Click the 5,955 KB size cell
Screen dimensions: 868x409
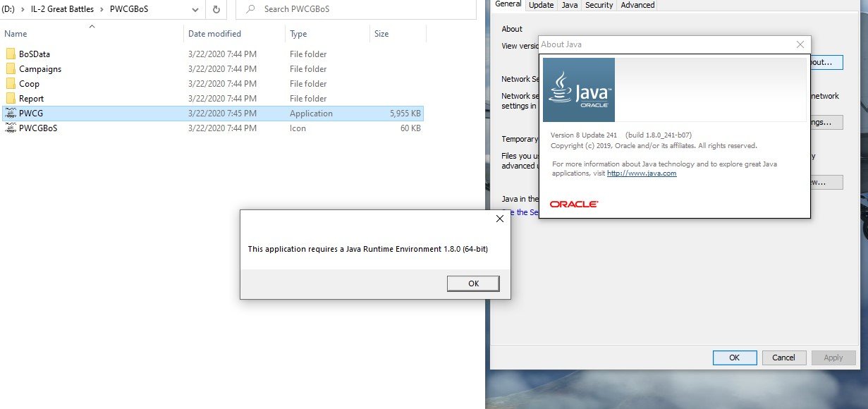coord(404,114)
